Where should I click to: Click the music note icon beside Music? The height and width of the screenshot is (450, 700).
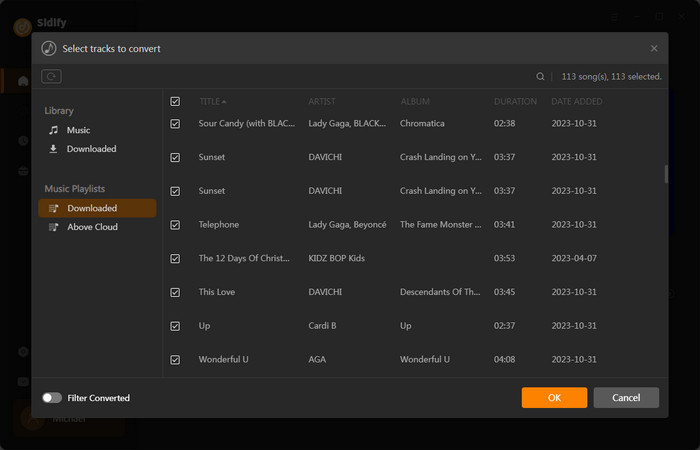53,130
